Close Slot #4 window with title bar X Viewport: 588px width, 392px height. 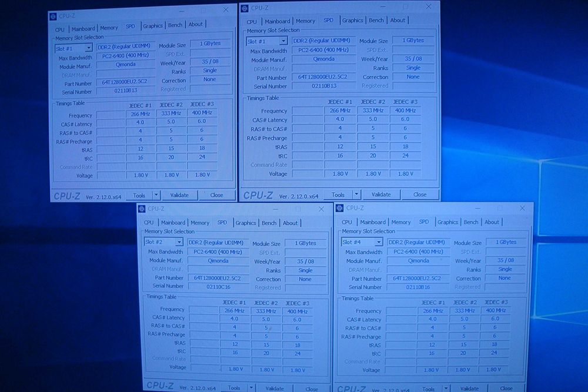click(522, 208)
